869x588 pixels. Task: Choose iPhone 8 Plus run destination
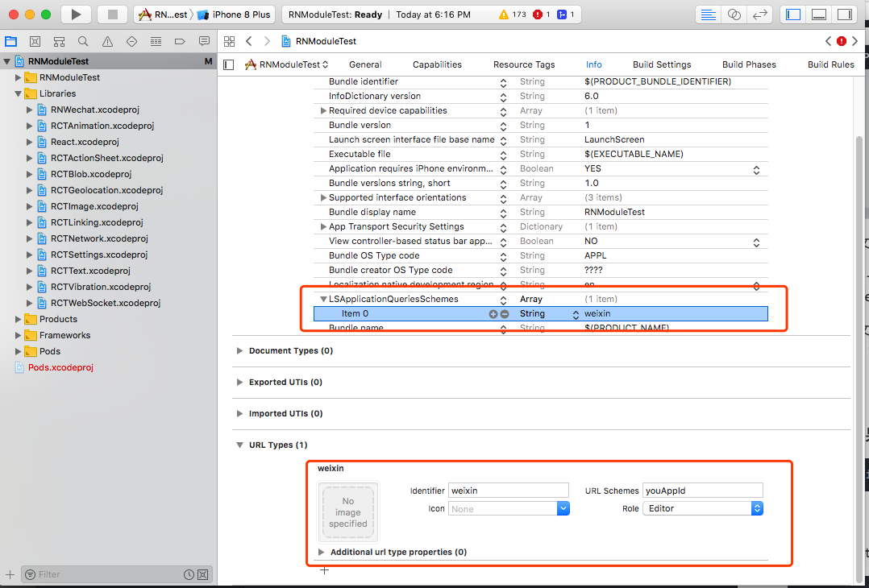tap(235, 14)
